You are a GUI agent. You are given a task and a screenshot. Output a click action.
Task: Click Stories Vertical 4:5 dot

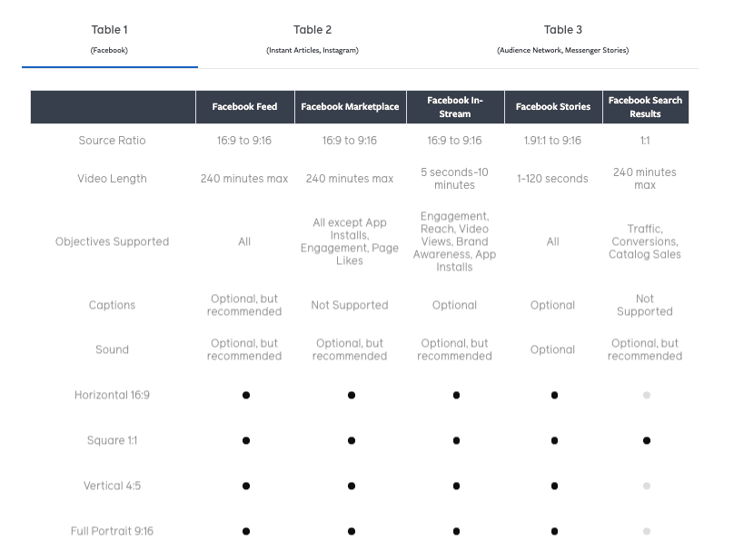(554, 486)
